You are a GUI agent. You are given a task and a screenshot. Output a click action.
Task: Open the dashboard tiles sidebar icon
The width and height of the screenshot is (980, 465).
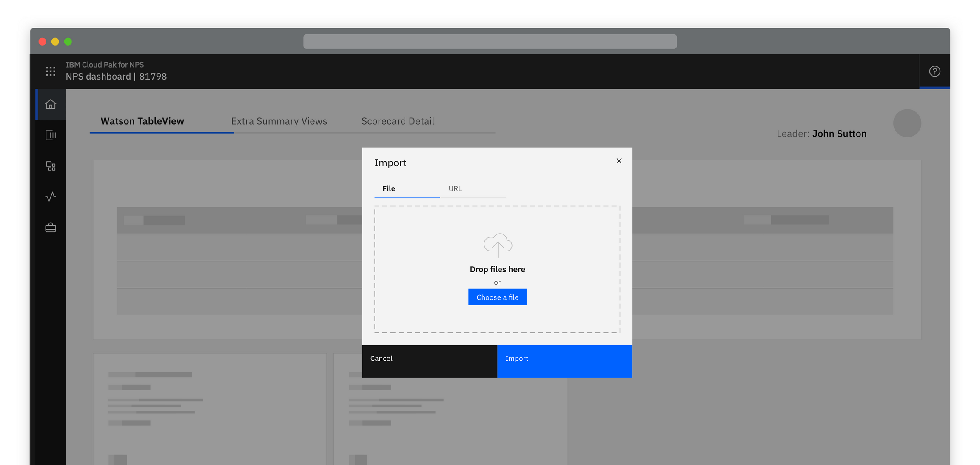click(51, 166)
